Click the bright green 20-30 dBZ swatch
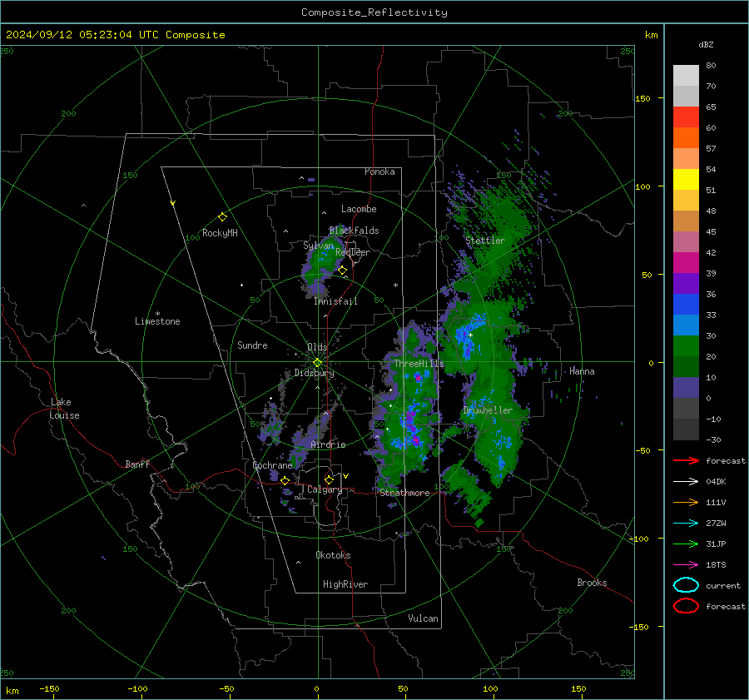The image size is (749, 700). 686,346
